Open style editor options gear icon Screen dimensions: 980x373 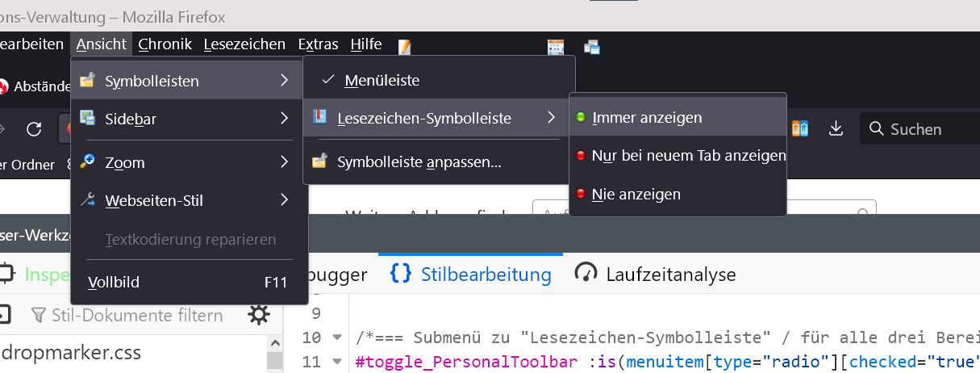(258, 315)
